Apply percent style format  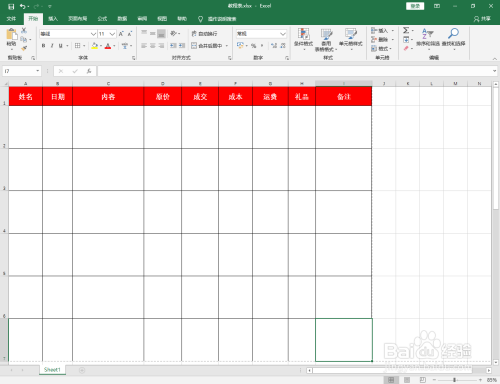click(x=254, y=45)
